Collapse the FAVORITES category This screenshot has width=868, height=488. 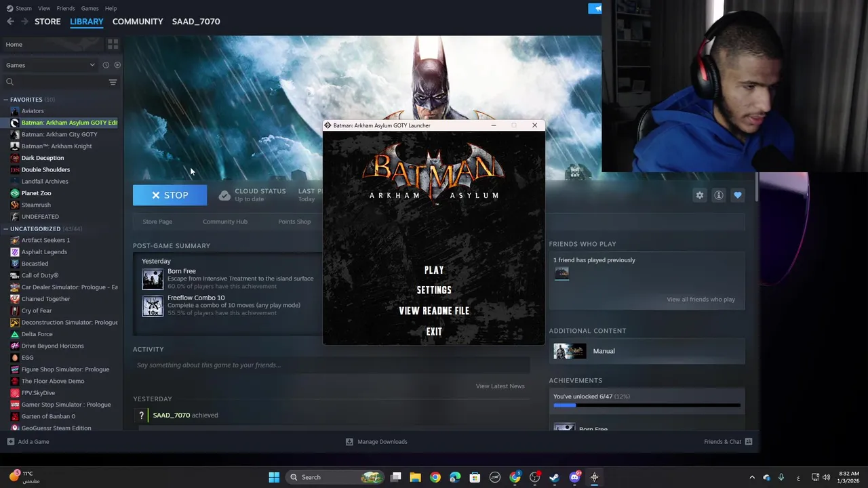click(x=5, y=100)
